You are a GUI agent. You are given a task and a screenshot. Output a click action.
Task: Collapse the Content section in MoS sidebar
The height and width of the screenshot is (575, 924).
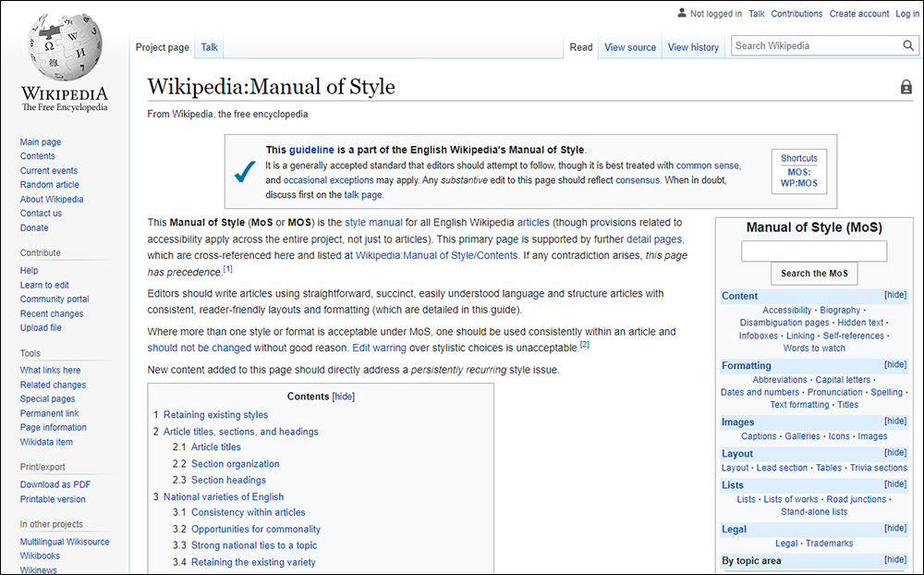pyautogui.click(x=895, y=295)
